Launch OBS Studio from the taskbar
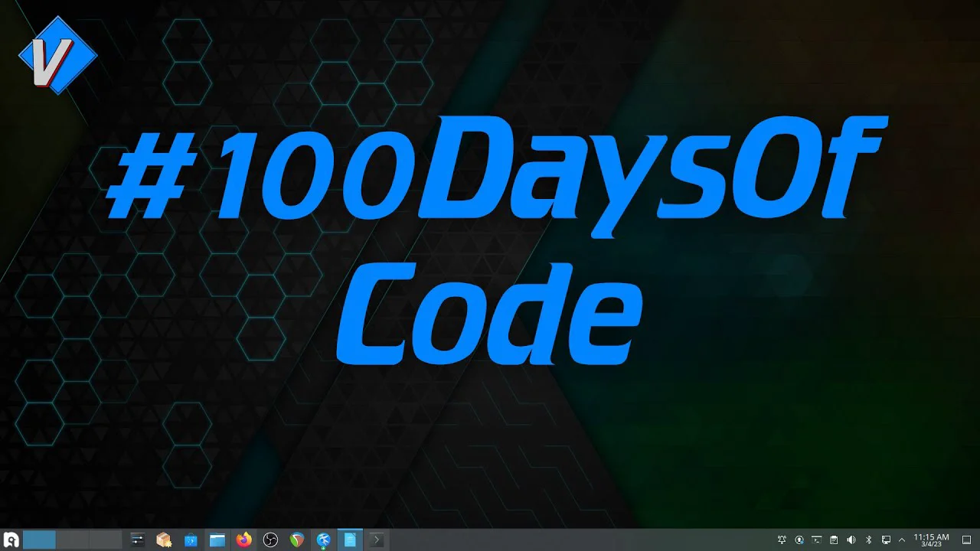This screenshot has height=551, width=980. [270, 540]
